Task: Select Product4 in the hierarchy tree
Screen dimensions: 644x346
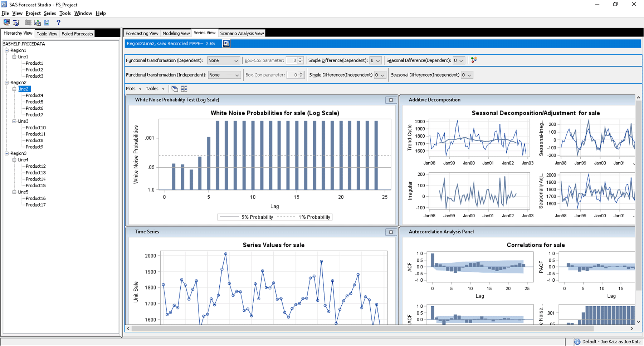Action: (x=34, y=95)
